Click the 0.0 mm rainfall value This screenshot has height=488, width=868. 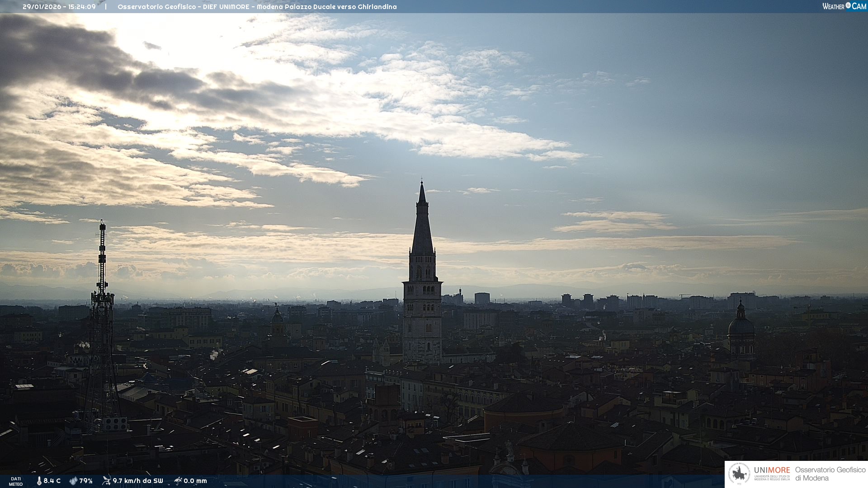tap(195, 481)
